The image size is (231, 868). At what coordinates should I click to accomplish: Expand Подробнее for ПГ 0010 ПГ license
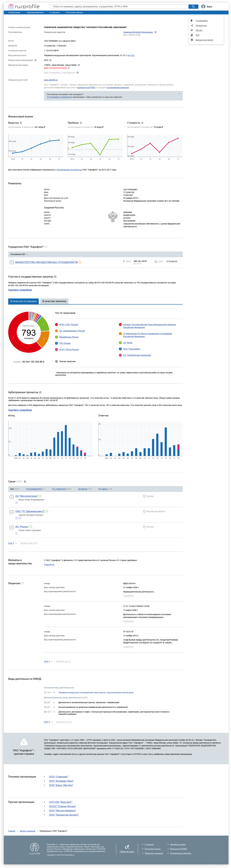(128, 647)
